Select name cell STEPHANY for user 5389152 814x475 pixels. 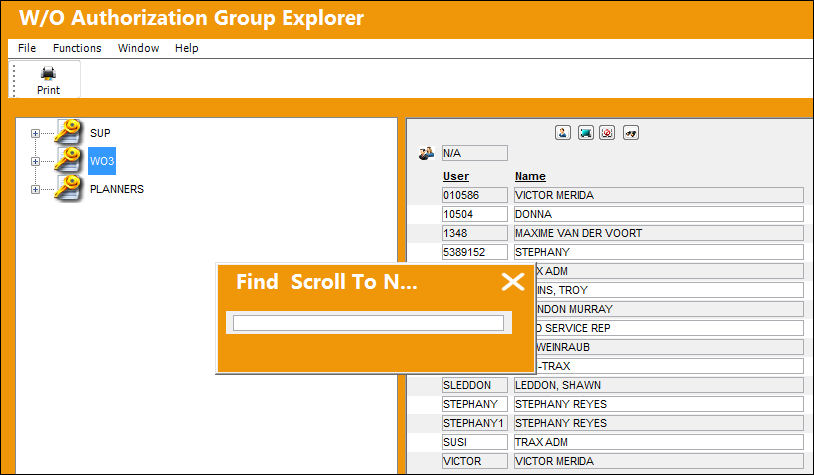[659, 252]
